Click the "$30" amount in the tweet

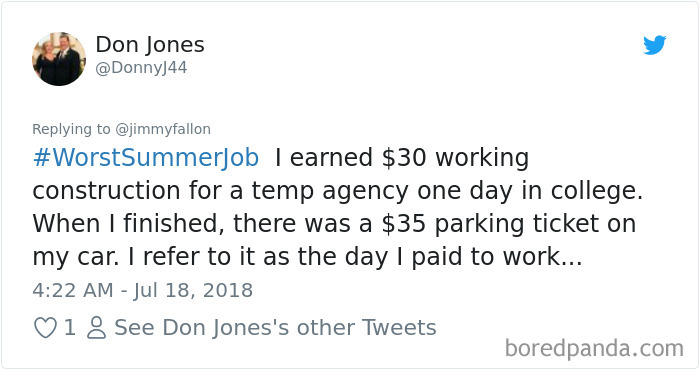point(404,158)
